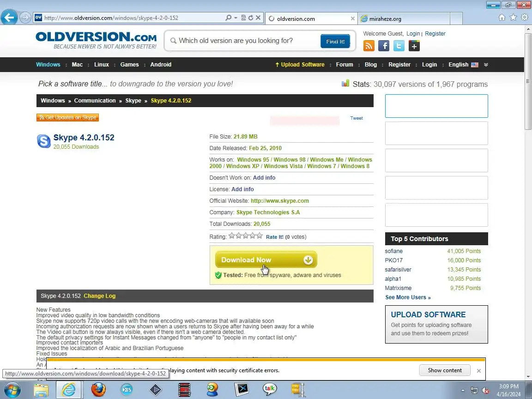Click Upload Software in the nav bar
This screenshot has width=532, height=399.
tap(300, 65)
